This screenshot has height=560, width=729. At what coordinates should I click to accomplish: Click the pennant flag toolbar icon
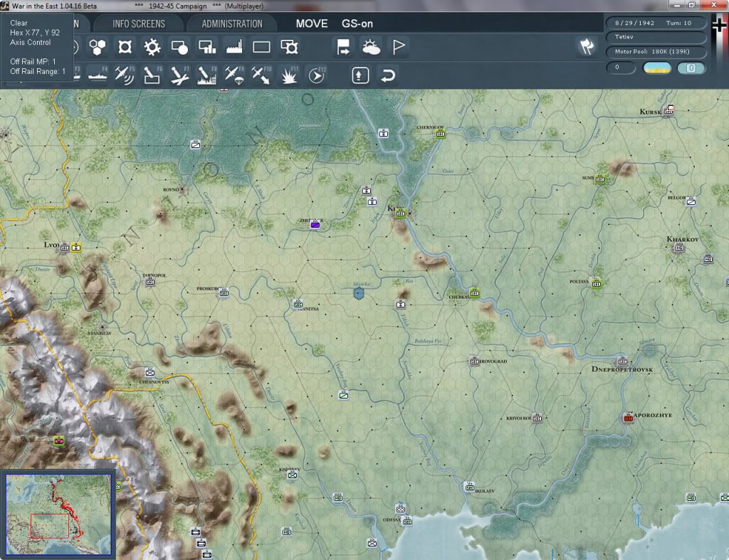pos(399,47)
